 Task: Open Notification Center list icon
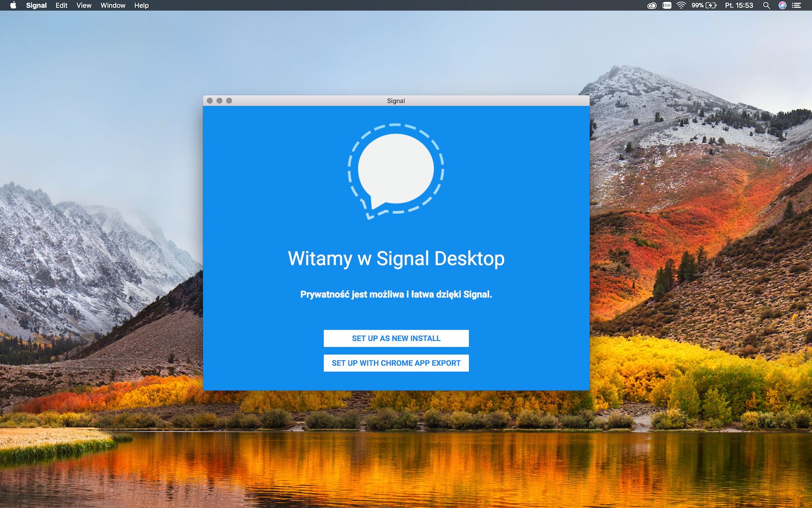pyautogui.click(x=797, y=5)
